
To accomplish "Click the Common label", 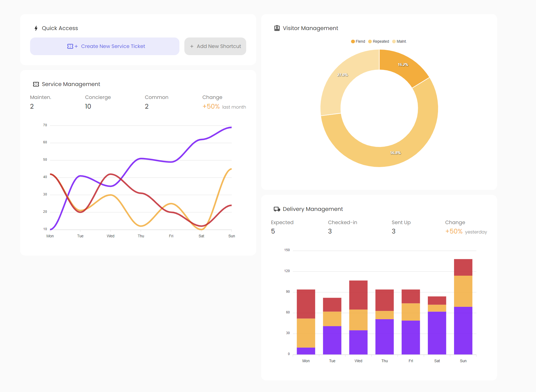I will 156,97.
